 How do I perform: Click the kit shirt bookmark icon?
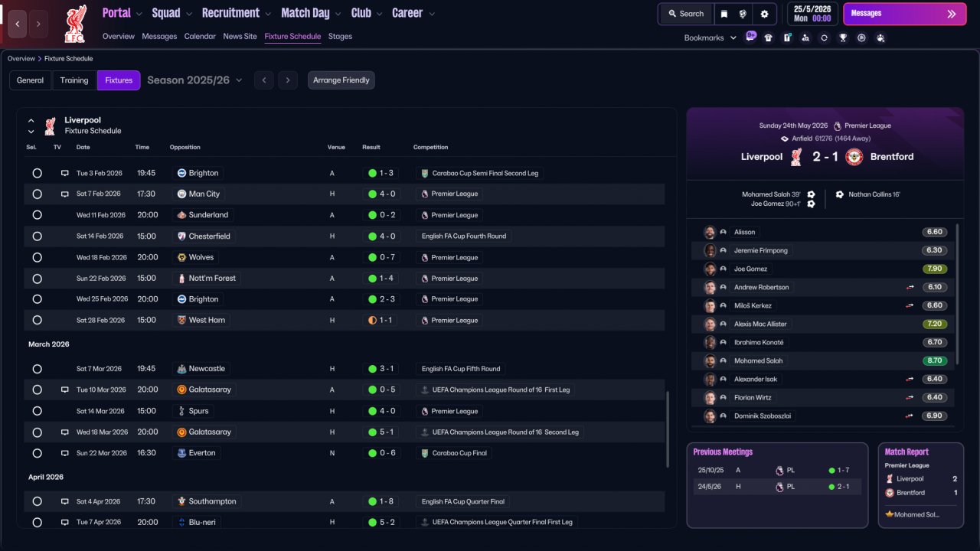[x=768, y=37]
